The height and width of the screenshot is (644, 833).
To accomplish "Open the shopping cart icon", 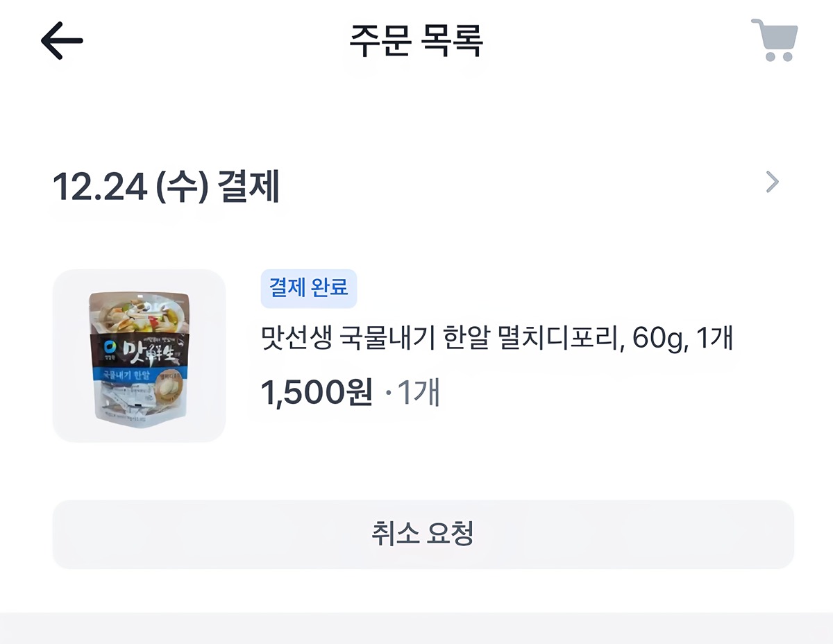I will [775, 40].
